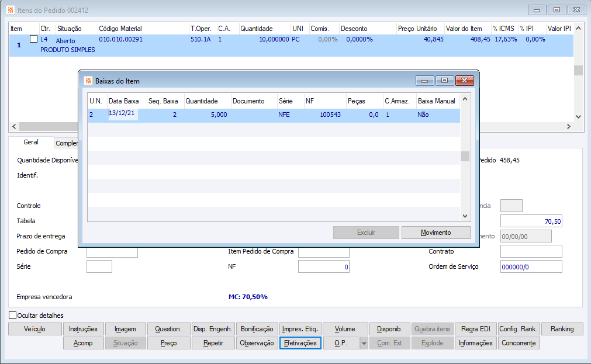Click the Instruções button
Screen dimensions: 591x364
coord(83,329)
